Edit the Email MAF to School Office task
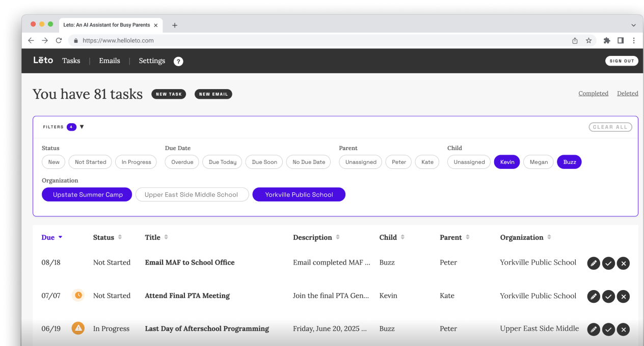 (593, 263)
